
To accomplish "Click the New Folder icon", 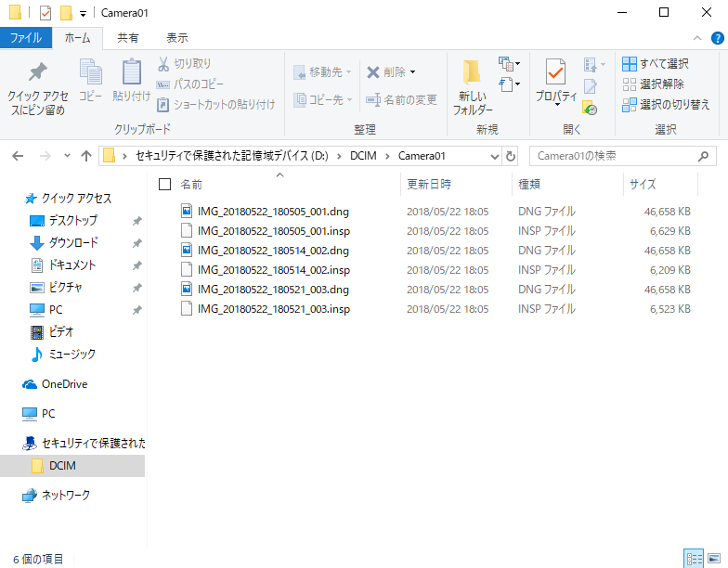I will 473,87.
